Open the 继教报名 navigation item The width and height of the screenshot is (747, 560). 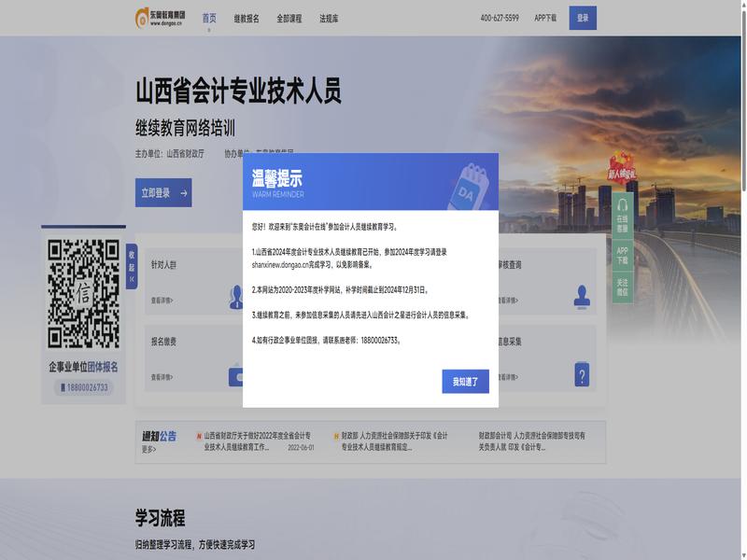pos(247,18)
